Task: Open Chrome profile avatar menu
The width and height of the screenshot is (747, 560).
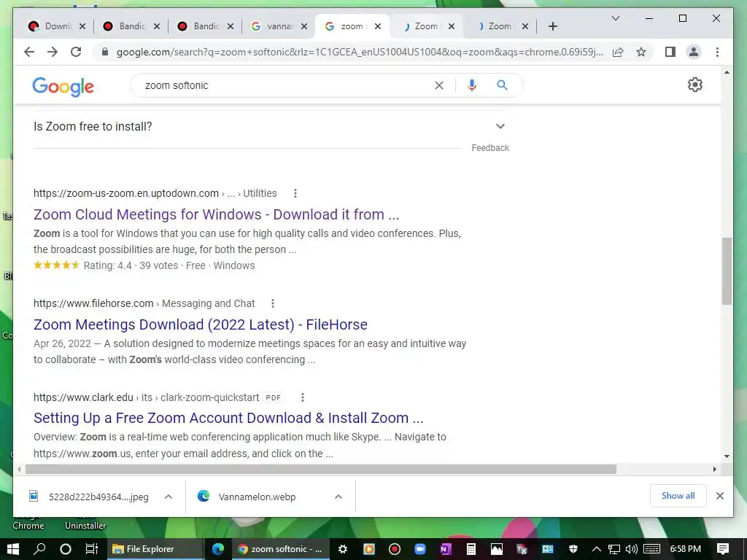Action: tap(694, 52)
